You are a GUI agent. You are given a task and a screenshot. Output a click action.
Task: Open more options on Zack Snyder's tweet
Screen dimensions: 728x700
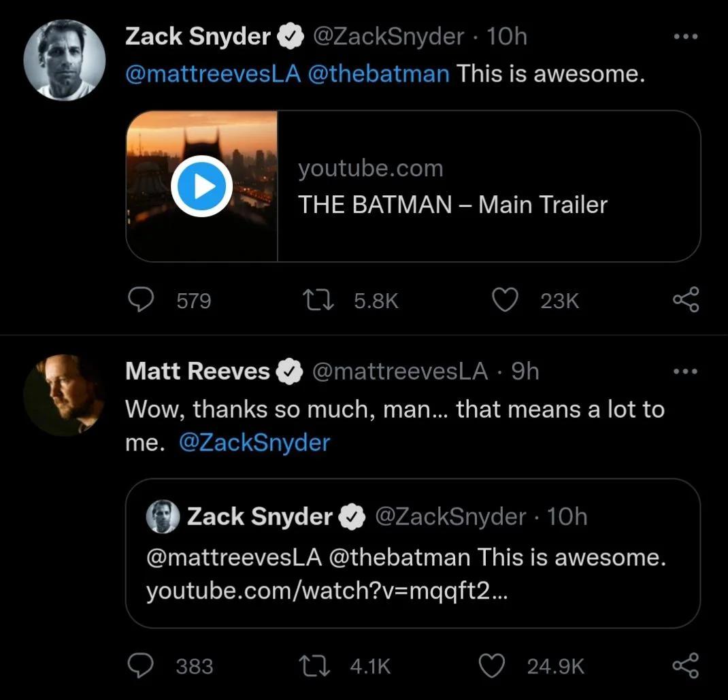pos(685,37)
